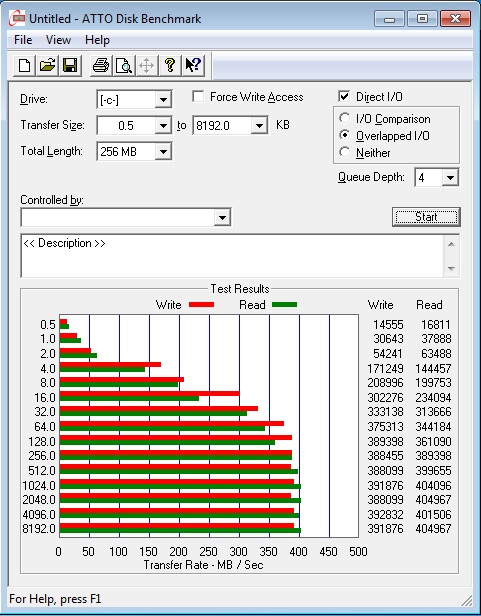This screenshot has height=616, width=481.
Task: Minimize the ATTO Disk Benchmark window
Action: [389, 18]
